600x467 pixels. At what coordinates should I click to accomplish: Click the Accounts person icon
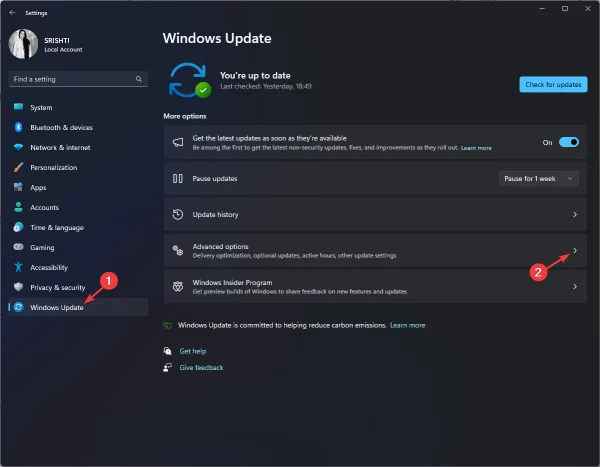18,207
